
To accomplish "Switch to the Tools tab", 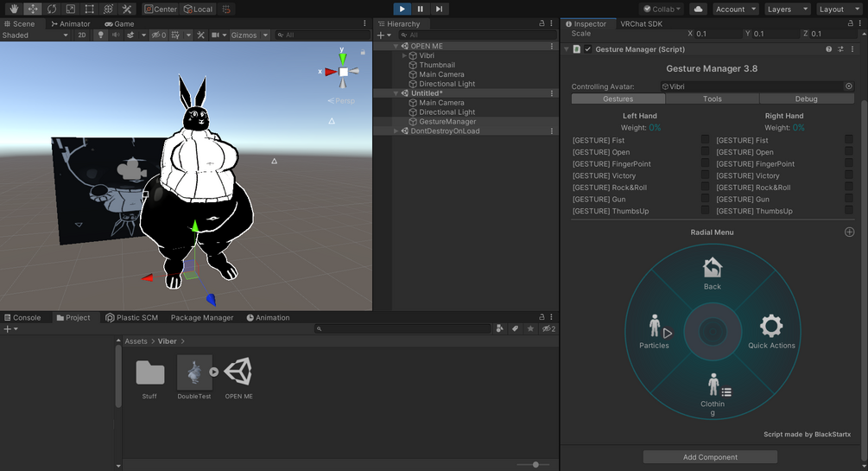I will click(x=713, y=99).
